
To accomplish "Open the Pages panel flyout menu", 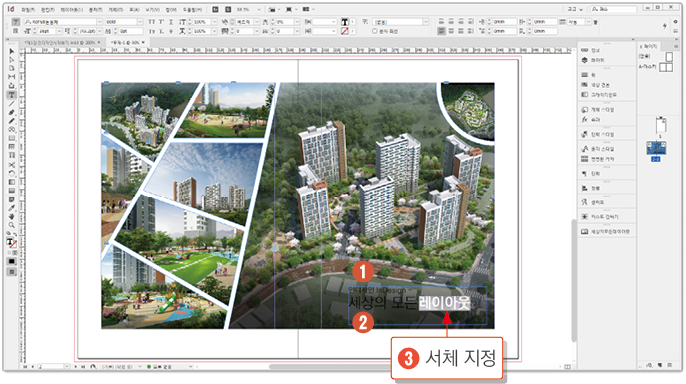I will [x=676, y=45].
